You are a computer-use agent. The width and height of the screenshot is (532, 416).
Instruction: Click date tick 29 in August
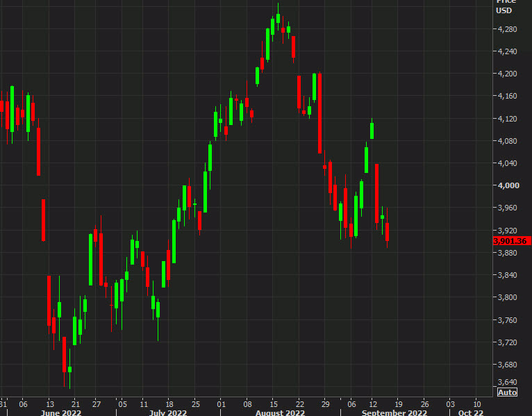(325, 404)
